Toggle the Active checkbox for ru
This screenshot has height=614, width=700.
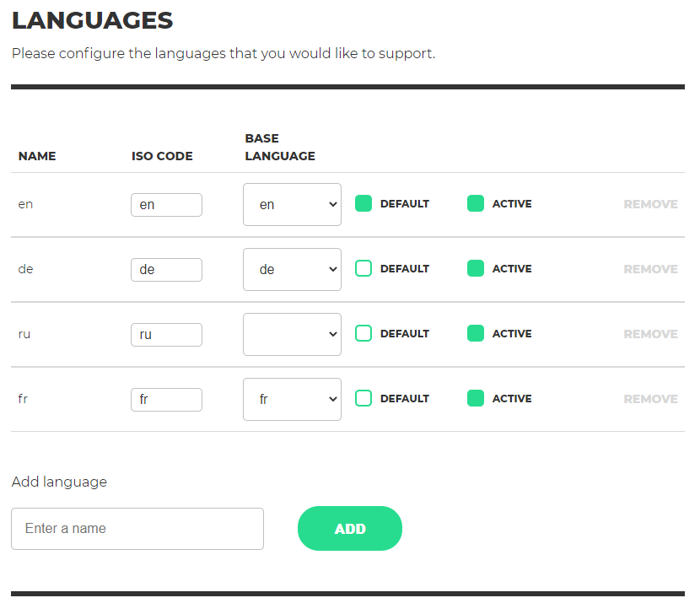point(476,334)
